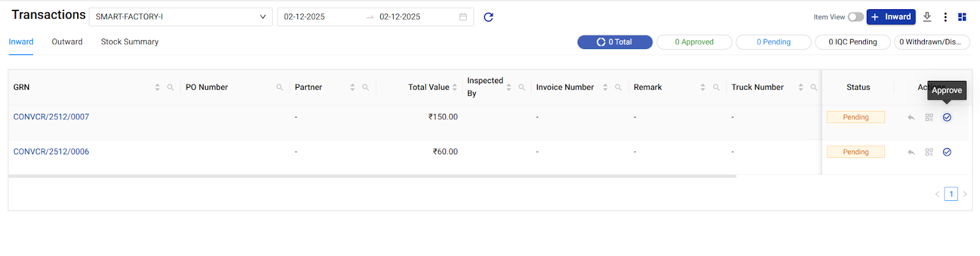The height and width of the screenshot is (256, 980).
Task: Switch to the Outward tab
Action: [x=67, y=42]
